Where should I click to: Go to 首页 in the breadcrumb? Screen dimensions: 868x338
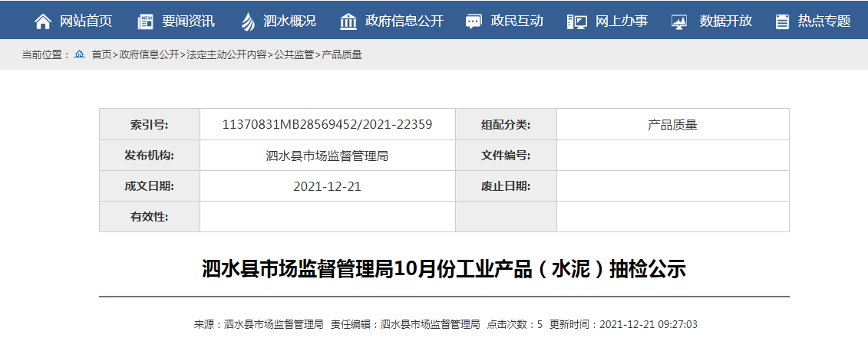pos(101,54)
